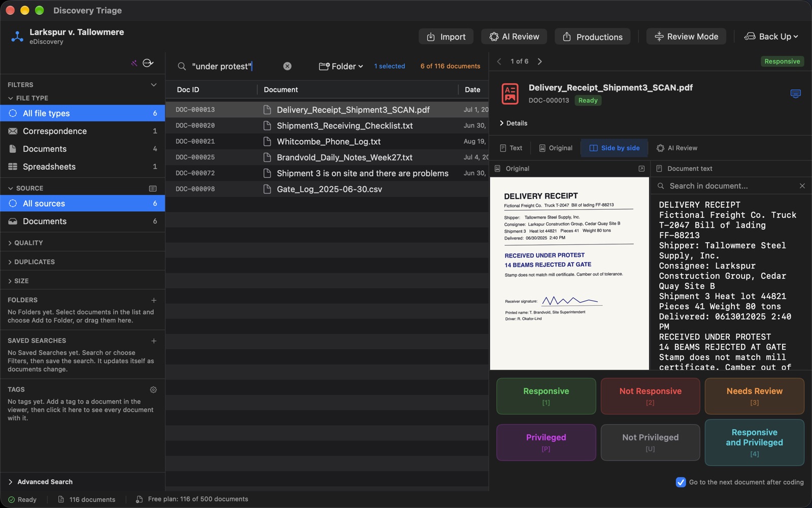Select the All sources filter
Viewport: 812px width, 508px height.
pos(83,203)
